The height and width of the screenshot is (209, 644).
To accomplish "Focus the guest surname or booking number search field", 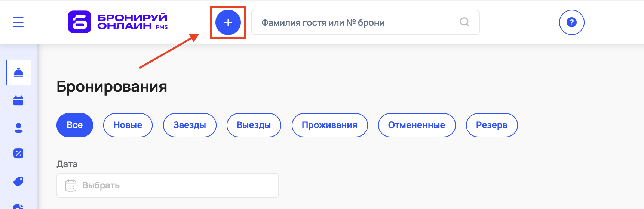I will coord(355,23).
